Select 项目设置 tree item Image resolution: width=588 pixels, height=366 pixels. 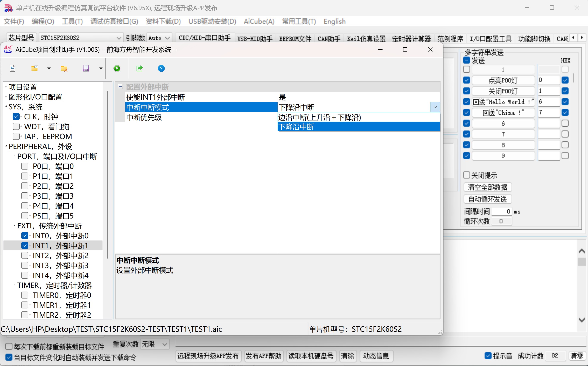[23, 87]
